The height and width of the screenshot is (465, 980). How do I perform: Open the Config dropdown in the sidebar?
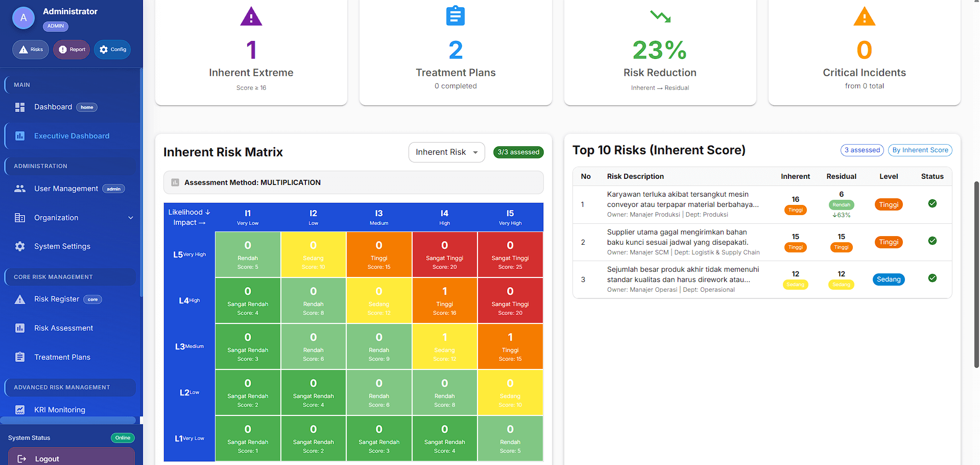click(112, 49)
